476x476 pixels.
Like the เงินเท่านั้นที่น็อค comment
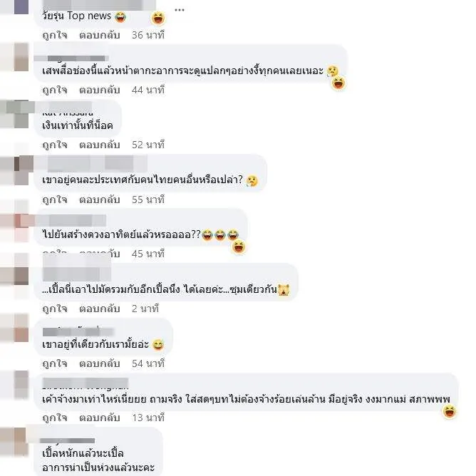(55, 145)
